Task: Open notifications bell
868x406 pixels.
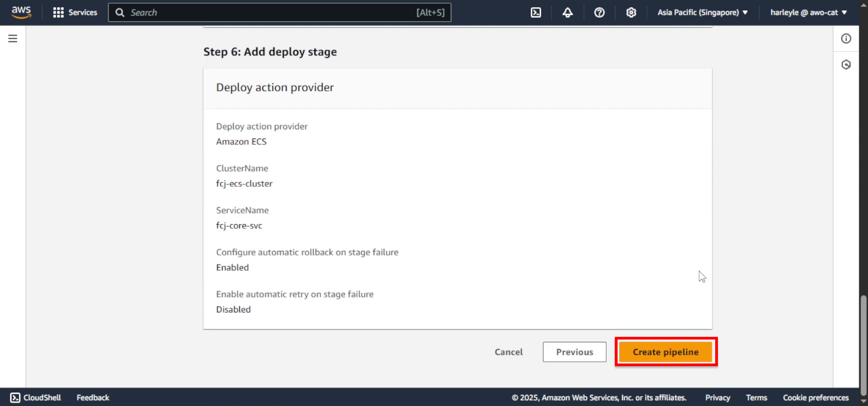Action: click(567, 13)
